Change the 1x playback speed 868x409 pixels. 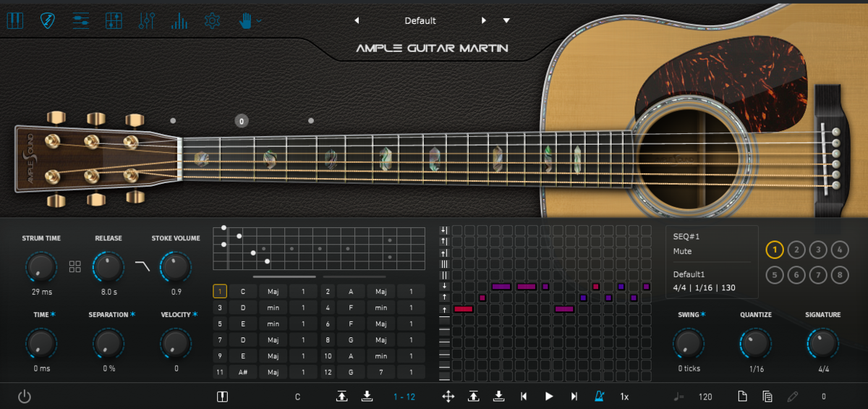pos(624,397)
